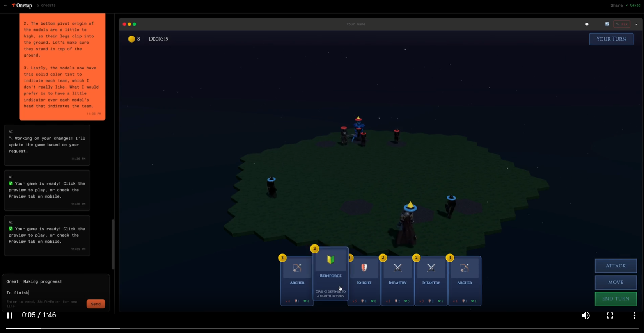Viewport: 644px width, 333px height.
Task: Click the Deck: 15 counter
Action: [x=158, y=39]
